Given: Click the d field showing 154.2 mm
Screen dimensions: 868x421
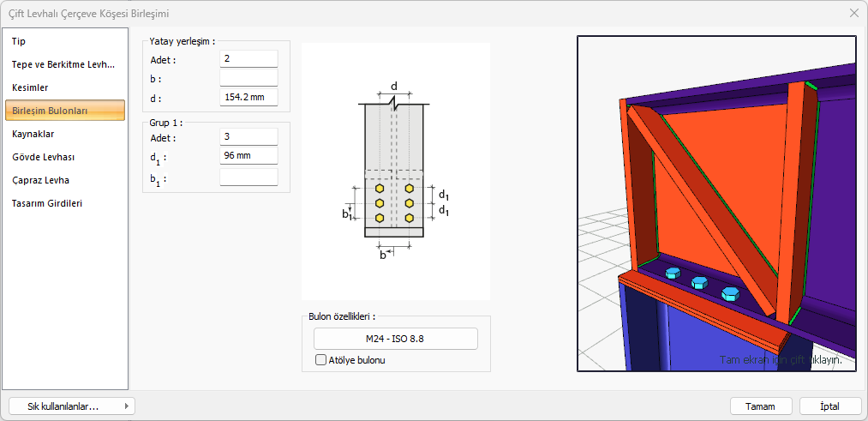Looking at the screenshot, I should click(x=248, y=98).
